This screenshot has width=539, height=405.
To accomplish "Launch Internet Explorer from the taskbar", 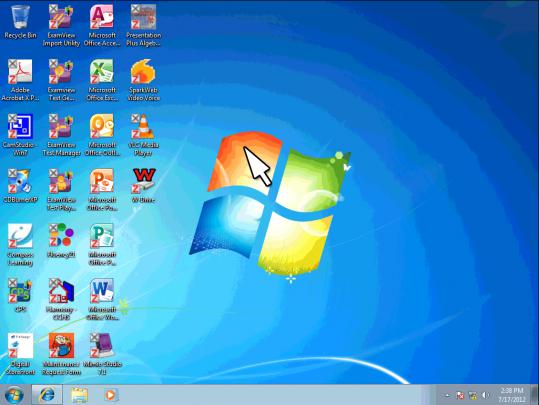I will pos(47,395).
